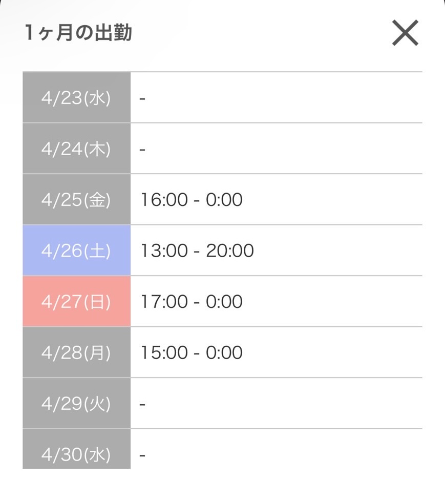The image size is (445, 480).
Task: Click the blank area of 4/26 row
Action: tap(338, 250)
